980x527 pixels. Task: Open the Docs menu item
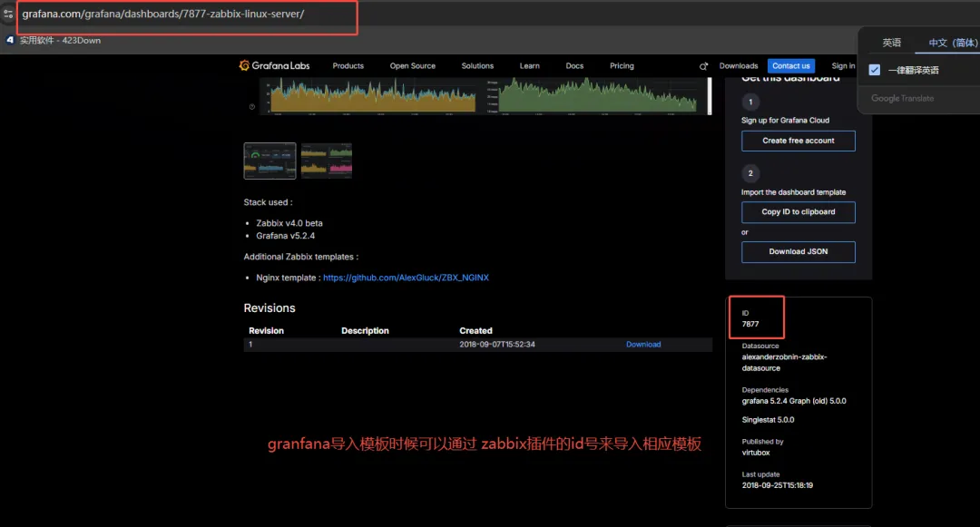coord(574,65)
